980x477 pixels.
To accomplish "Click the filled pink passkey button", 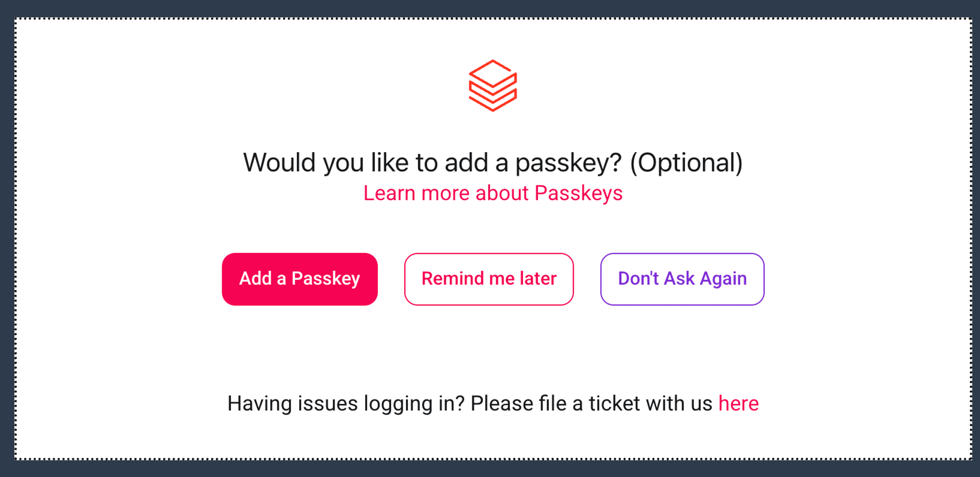I will coord(300,279).
